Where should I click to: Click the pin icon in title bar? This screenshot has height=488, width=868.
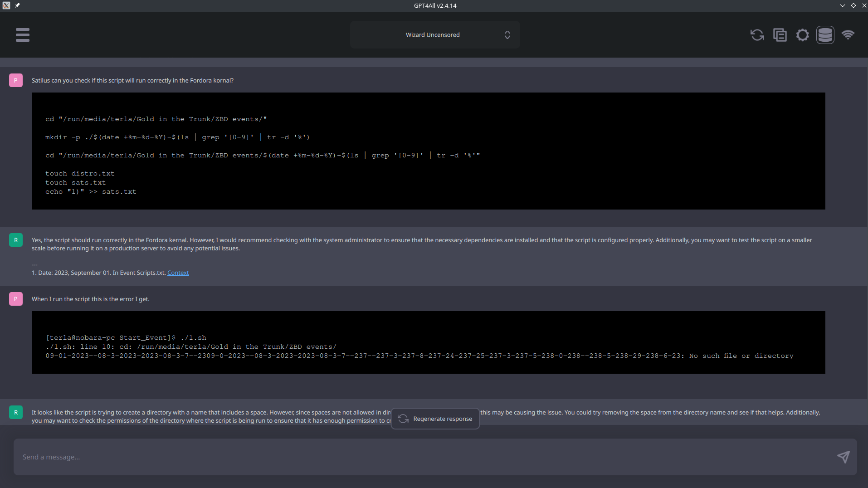(x=17, y=5)
